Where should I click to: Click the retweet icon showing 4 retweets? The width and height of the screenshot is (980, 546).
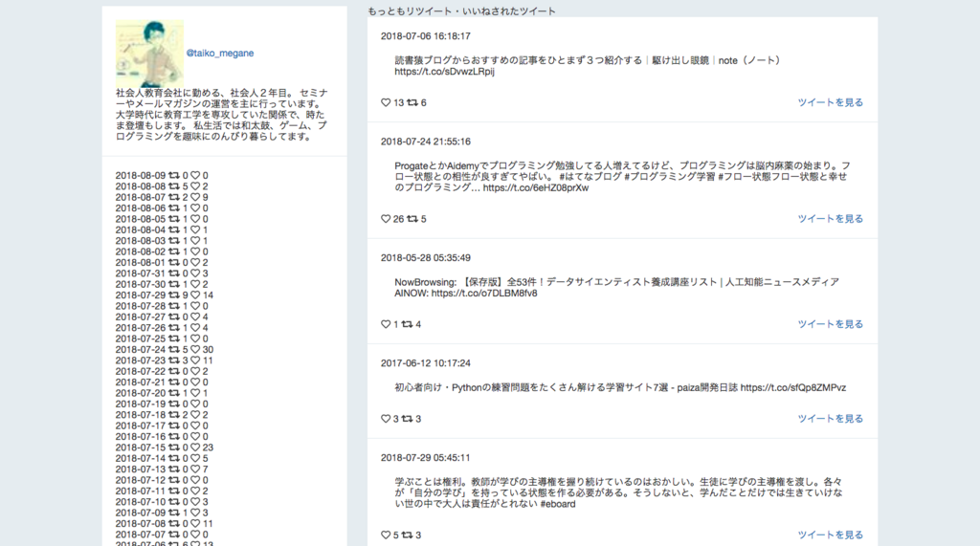(x=407, y=324)
